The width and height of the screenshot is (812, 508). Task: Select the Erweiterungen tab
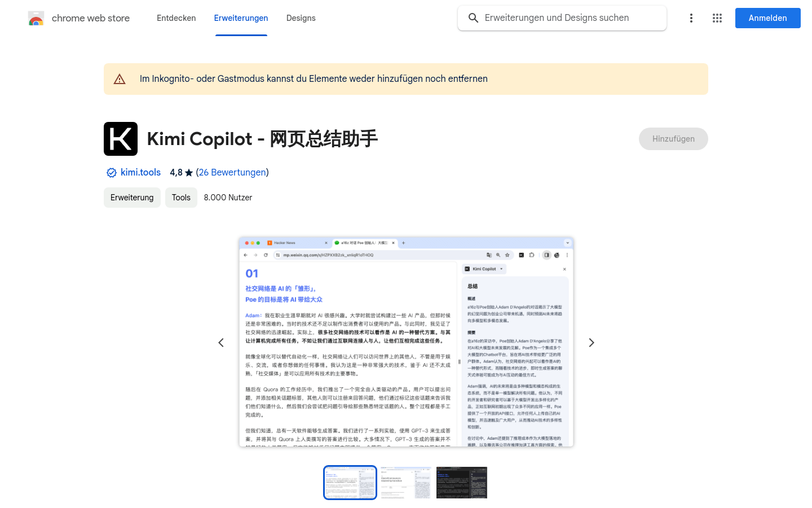tap(241, 18)
